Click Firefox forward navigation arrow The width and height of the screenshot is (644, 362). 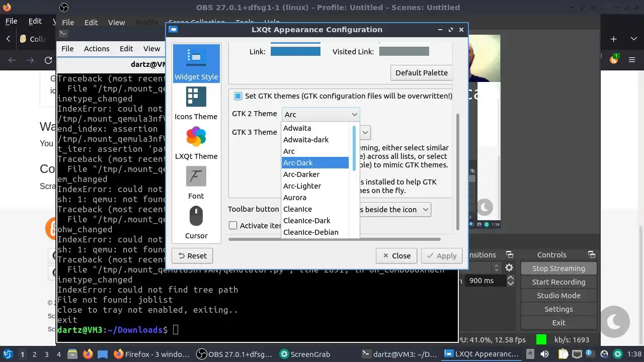[30, 60]
